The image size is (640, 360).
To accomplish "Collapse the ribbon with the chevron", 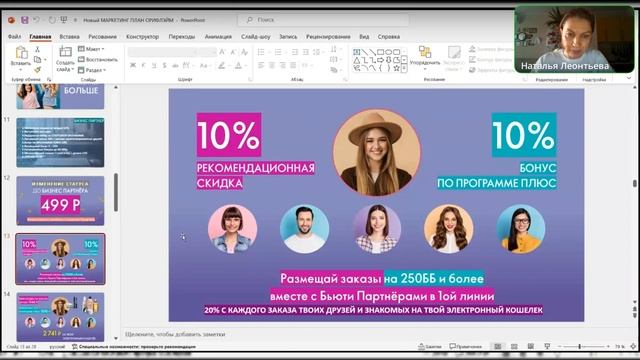I will (629, 79).
